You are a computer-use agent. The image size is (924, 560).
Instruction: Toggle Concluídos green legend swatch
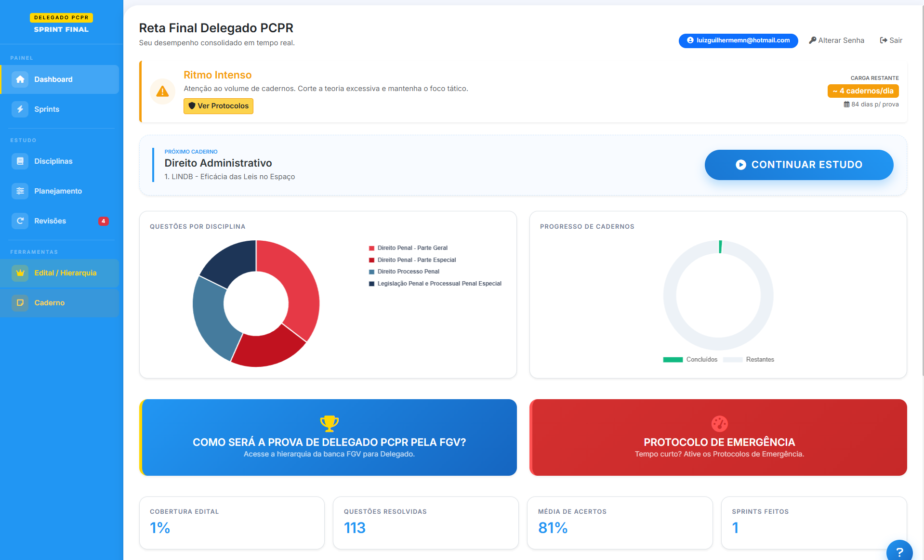coord(673,360)
